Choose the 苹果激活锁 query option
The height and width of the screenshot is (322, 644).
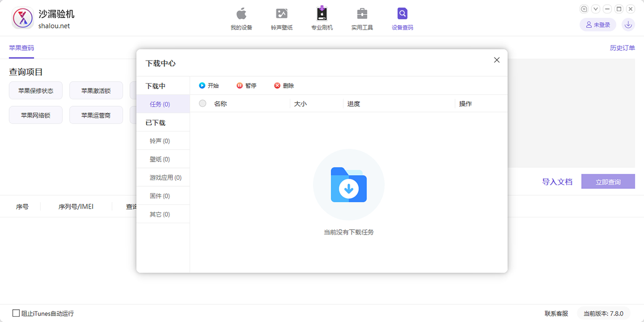pos(96,91)
